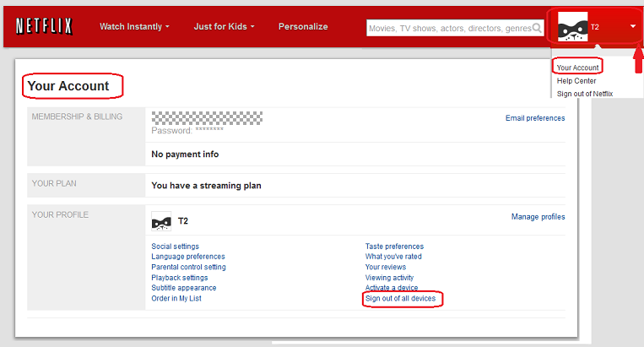Click the T2 profile avatar in header
The height and width of the screenshot is (347, 644).
(573, 27)
